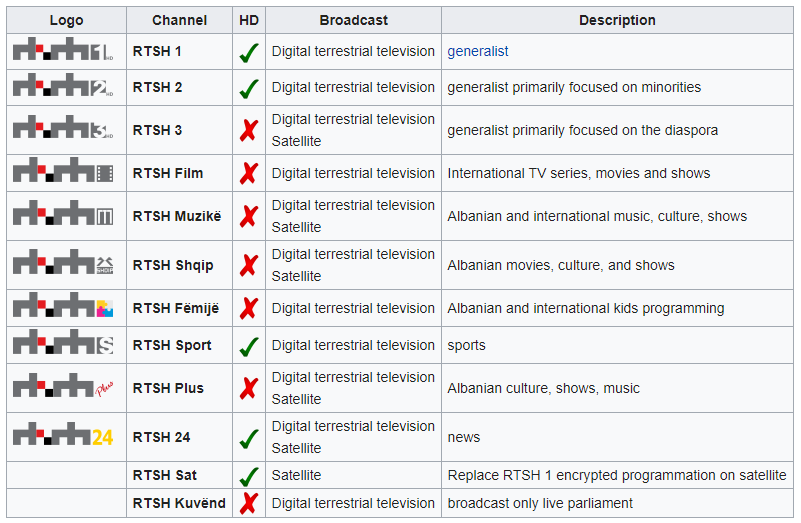Click the RTSH Sport logo
The image size is (801, 523).
[x=63, y=344]
